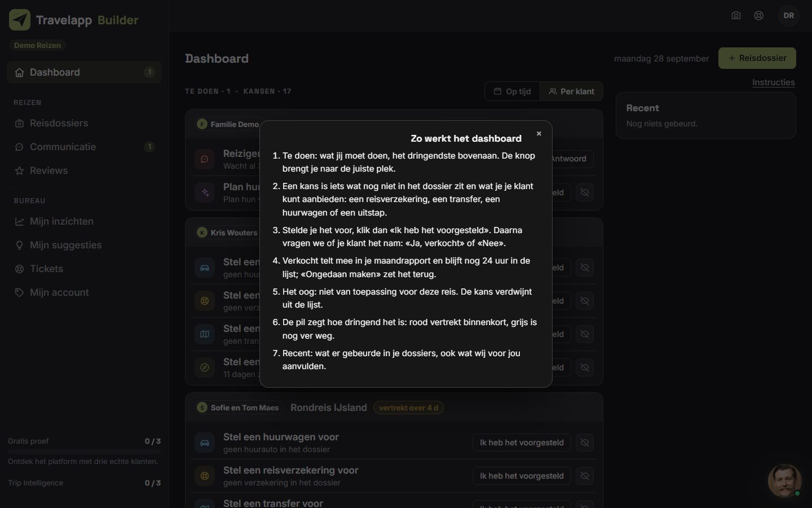The image size is (812, 508).
Task: Click the chat bubble icon in Familie Demo card
Action: click(205, 159)
